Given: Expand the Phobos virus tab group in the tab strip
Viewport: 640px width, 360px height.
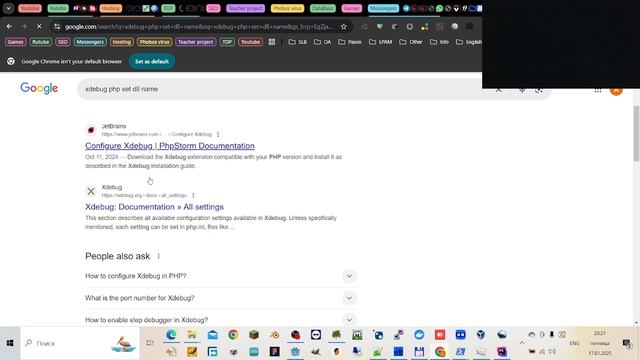Looking at the screenshot, I should tap(287, 8).
